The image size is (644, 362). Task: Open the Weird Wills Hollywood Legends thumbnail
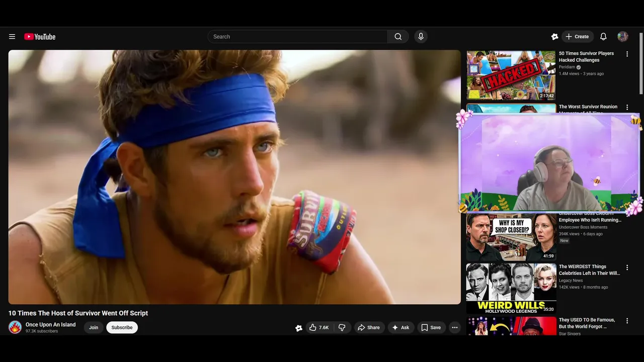pos(511,289)
